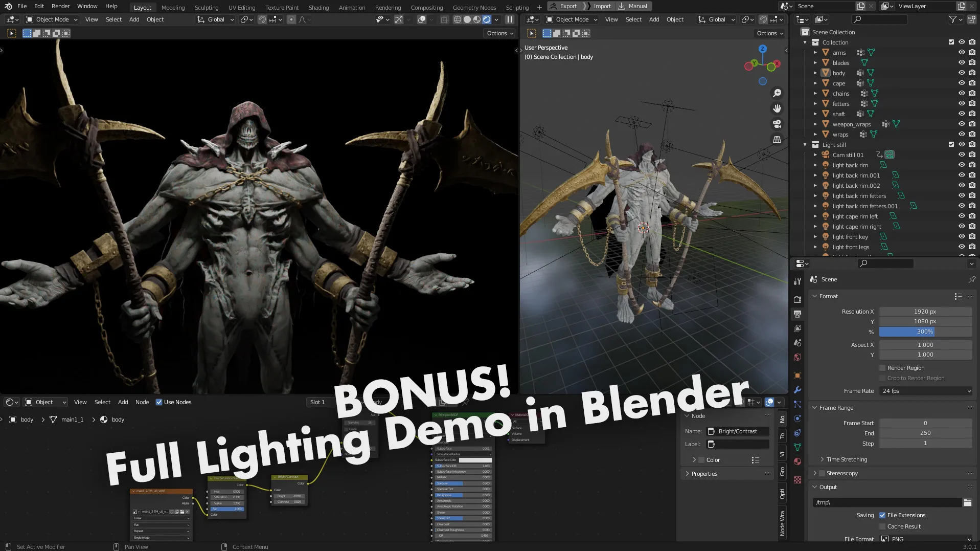
Task: Collapse the Light still collection
Action: click(805, 145)
